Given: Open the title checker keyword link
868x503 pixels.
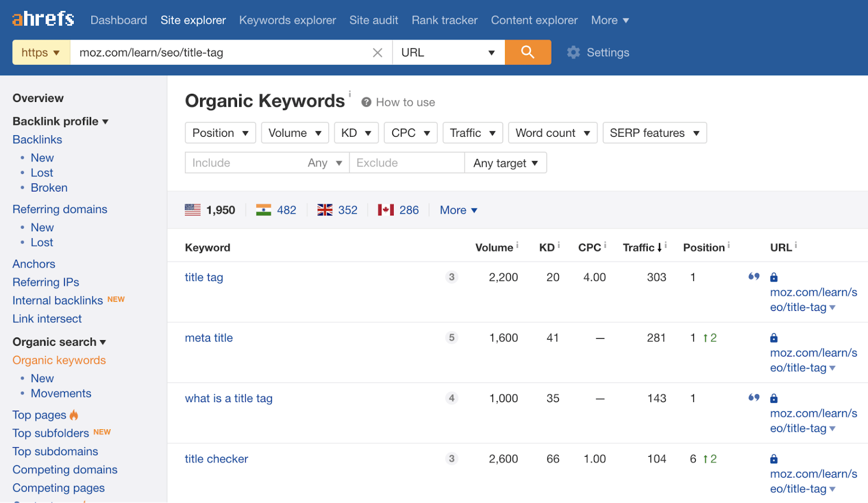Looking at the screenshot, I should point(216,459).
